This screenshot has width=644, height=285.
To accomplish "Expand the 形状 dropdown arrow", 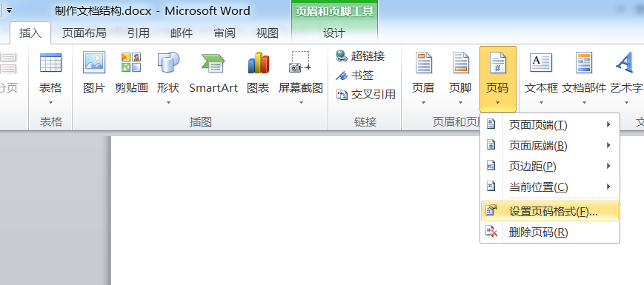I will 168,102.
